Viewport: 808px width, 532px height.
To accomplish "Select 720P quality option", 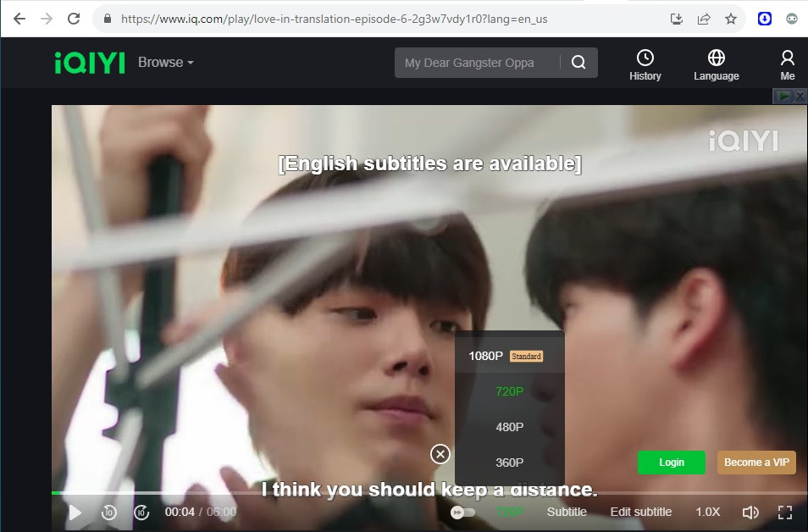I will pos(509,391).
